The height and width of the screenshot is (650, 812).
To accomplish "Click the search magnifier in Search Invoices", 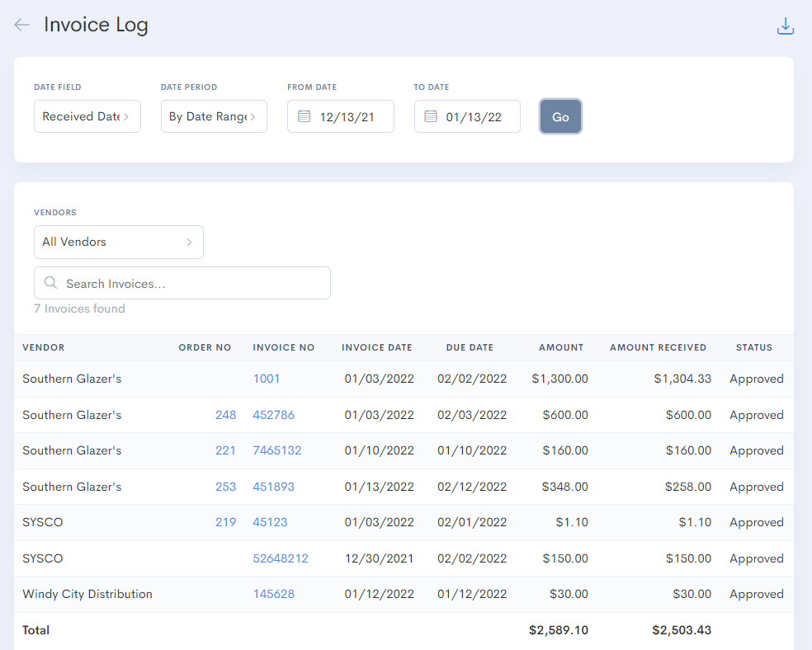I will [50, 283].
